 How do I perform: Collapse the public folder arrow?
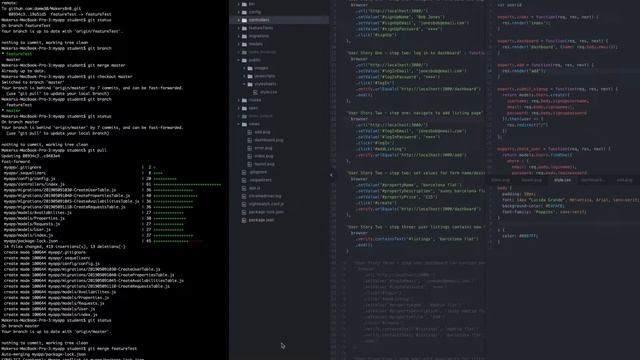[239, 60]
